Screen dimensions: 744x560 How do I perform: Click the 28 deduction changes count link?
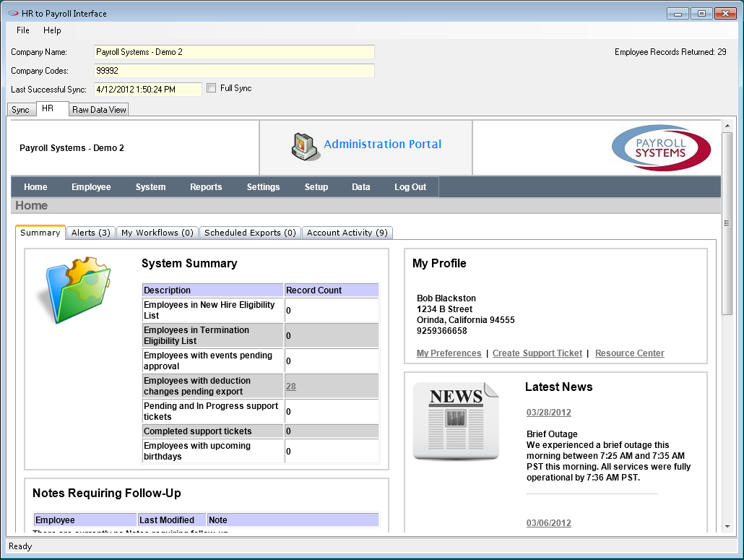click(x=291, y=387)
